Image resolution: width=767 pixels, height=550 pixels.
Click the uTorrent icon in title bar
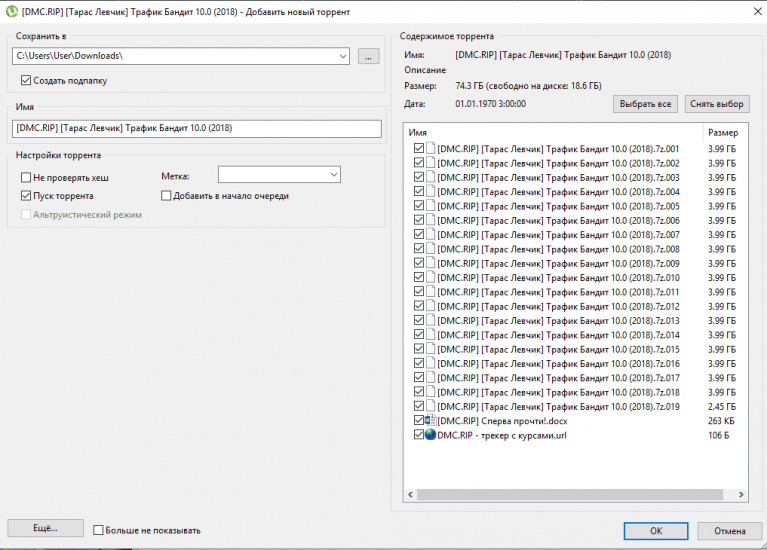click(10, 10)
